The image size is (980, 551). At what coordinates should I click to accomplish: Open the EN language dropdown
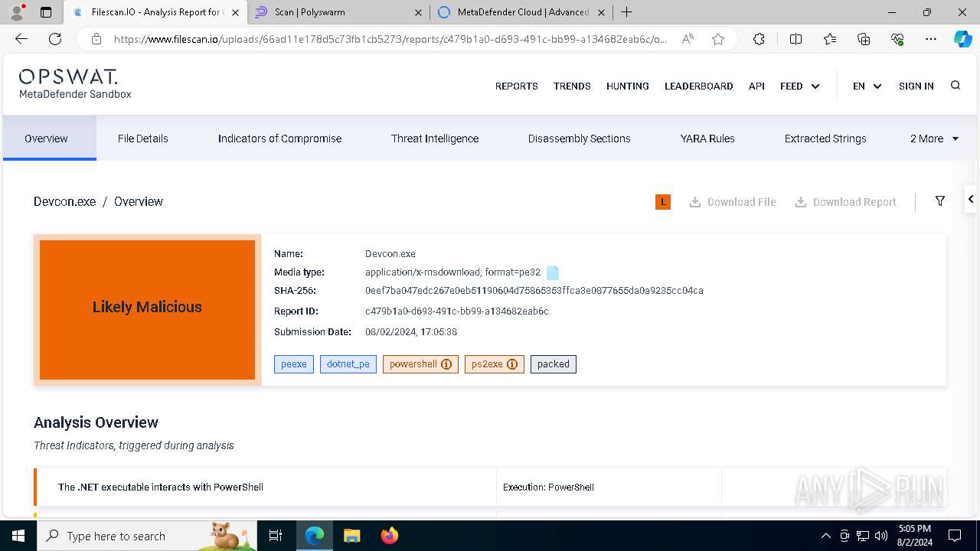(x=867, y=86)
